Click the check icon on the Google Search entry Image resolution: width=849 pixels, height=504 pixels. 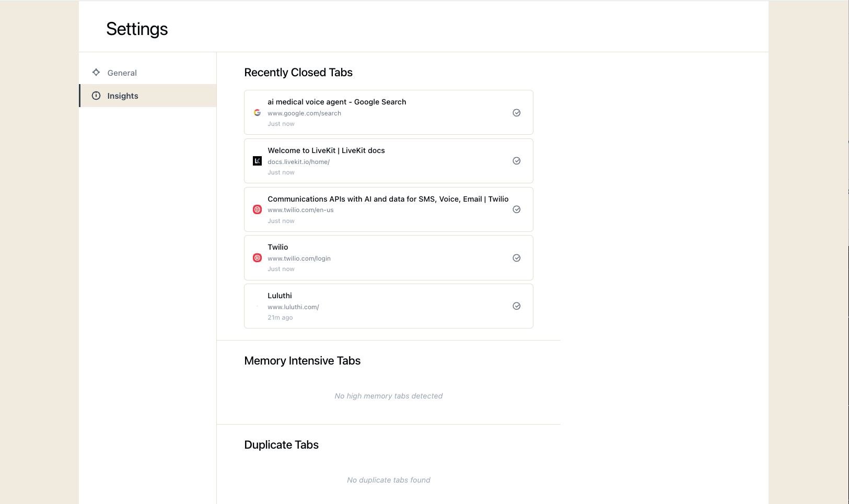[517, 112]
